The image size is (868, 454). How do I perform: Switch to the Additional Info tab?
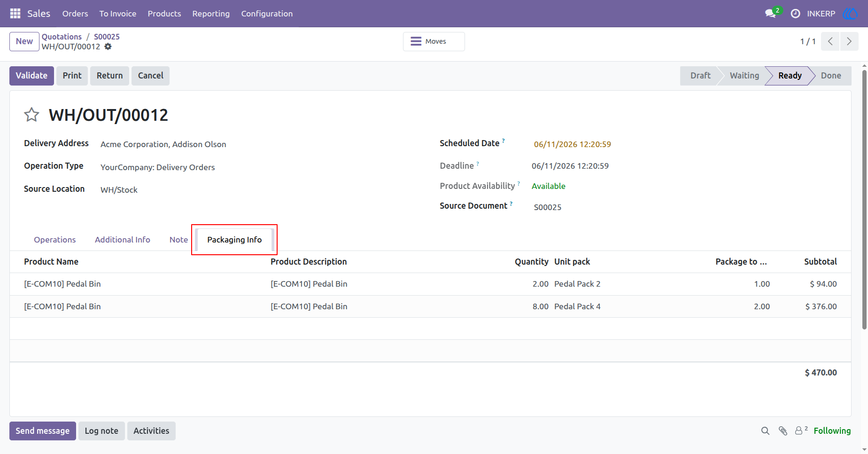pyautogui.click(x=123, y=240)
